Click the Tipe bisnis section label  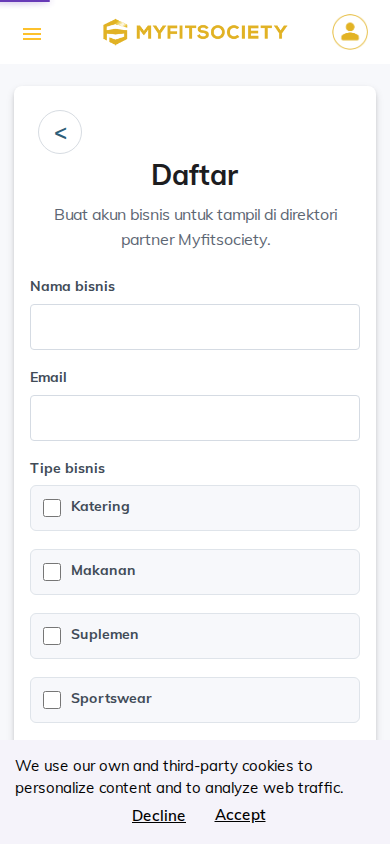[x=68, y=468]
